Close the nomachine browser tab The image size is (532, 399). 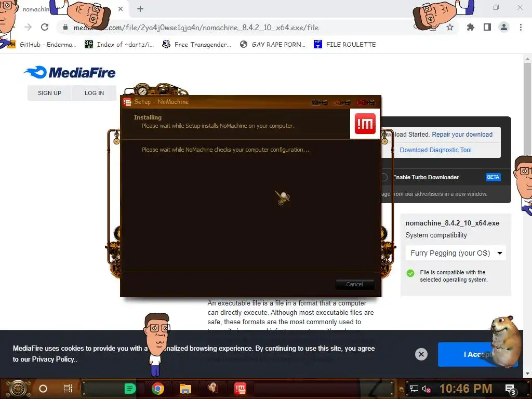[x=121, y=9]
